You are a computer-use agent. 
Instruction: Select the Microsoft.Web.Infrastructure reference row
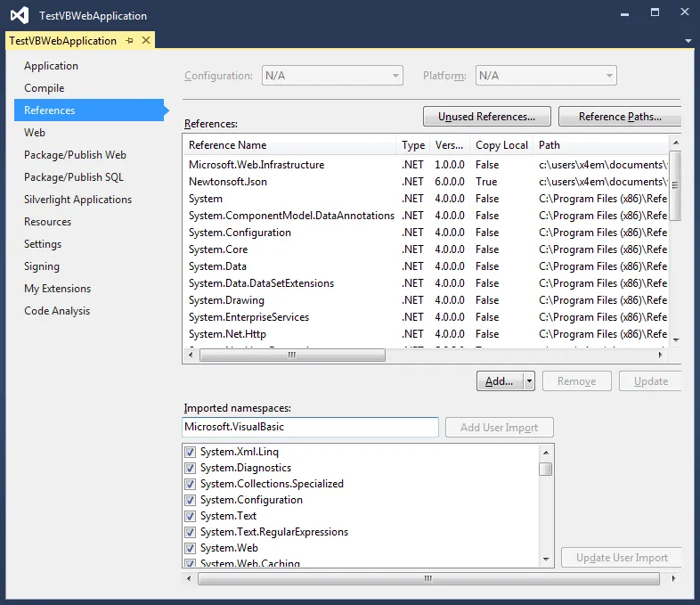tap(426, 165)
